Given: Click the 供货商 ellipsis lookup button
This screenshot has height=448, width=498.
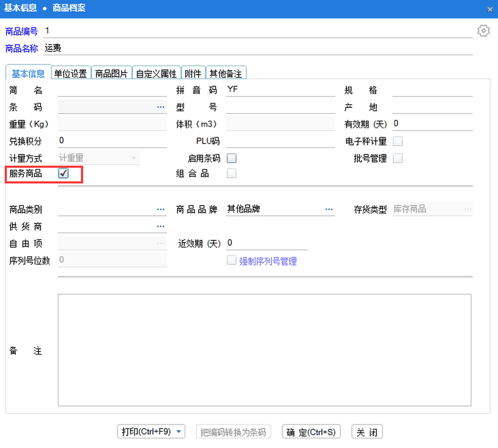Looking at the screenshot, I should point(160,226).
